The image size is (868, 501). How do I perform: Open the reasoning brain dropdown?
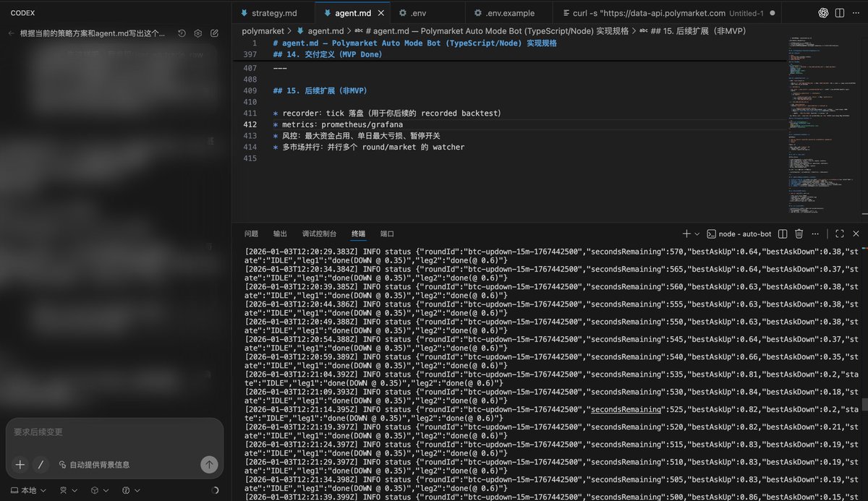130,490
